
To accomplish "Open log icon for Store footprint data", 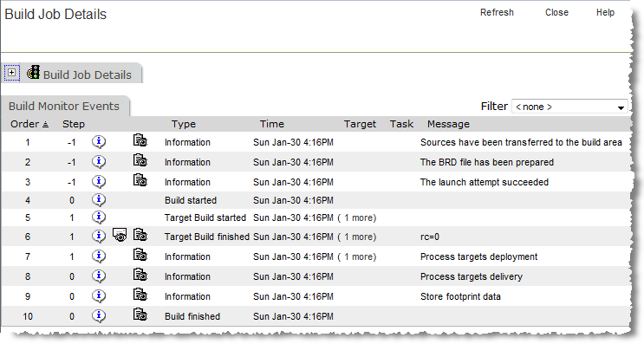I will tap(140, 295).
